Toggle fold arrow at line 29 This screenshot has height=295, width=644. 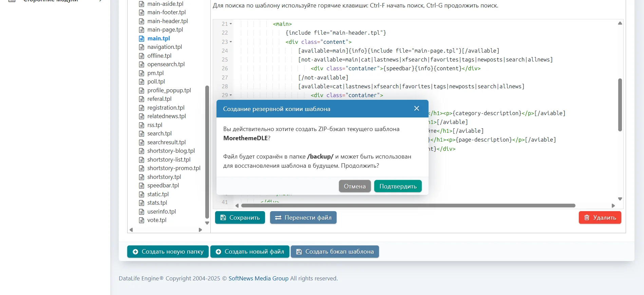coord(231,95)
